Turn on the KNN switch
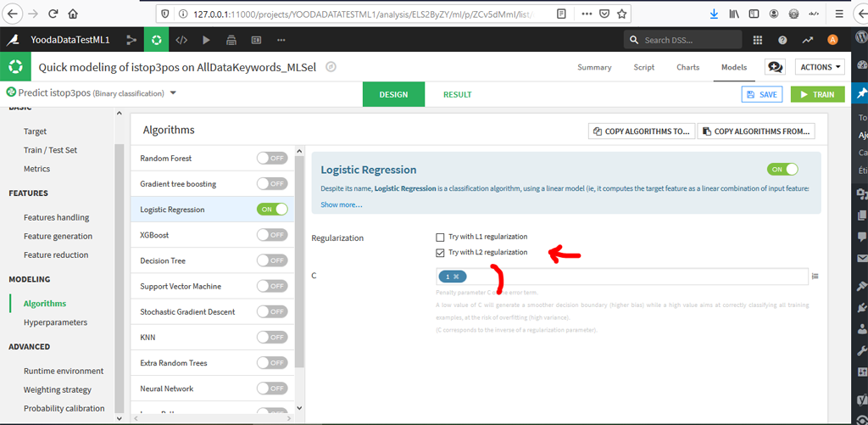Viewport: 868px width, 425px height. click(272, 338)
